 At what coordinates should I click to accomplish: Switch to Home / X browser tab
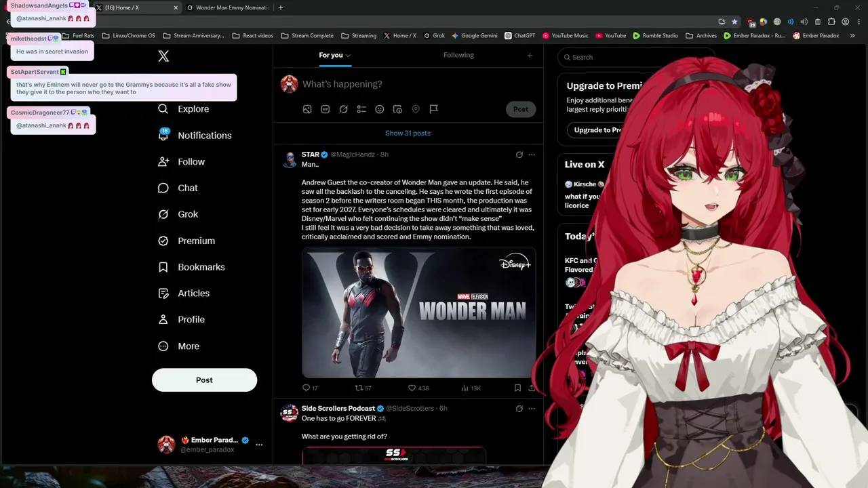pos(136,7)
